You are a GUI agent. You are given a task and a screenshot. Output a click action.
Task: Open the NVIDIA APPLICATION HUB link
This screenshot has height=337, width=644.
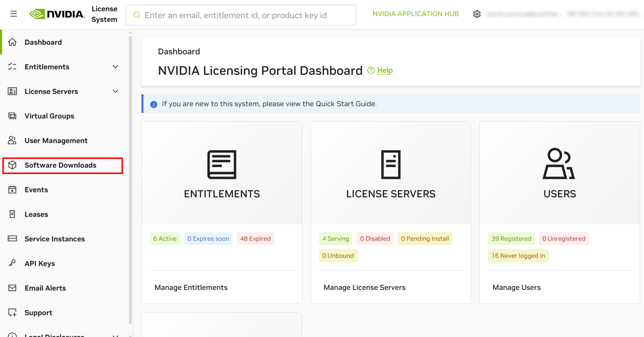pos(416,14)
